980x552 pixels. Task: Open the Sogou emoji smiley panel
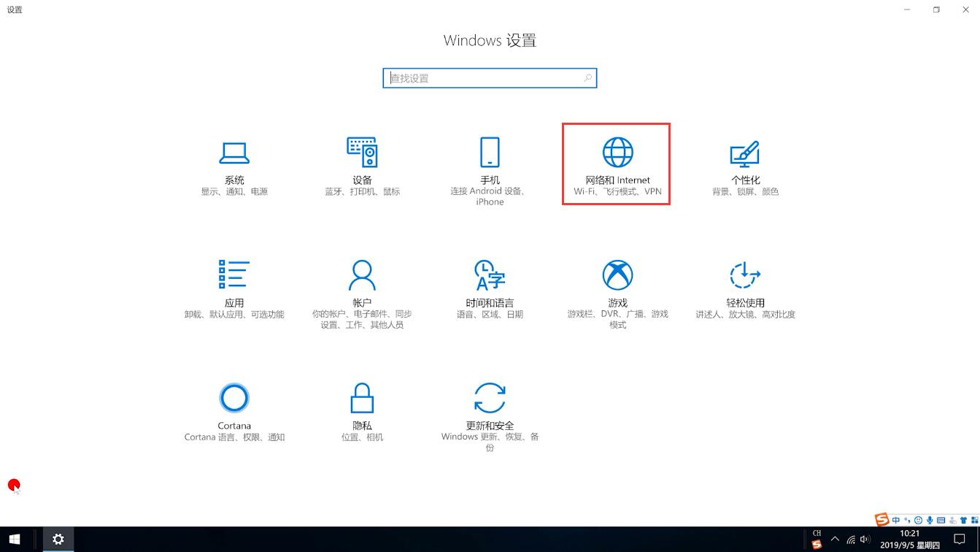[x=919, y=521]
